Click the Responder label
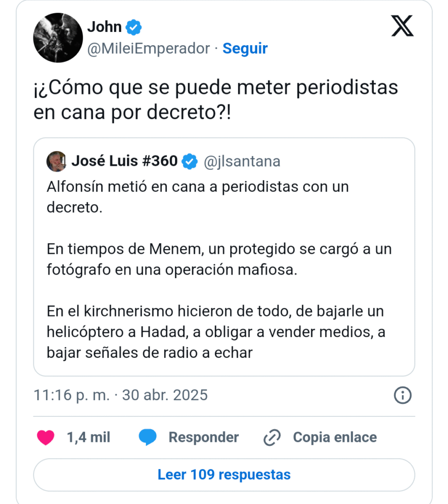The width and height of the screenshot is (448, 504). (x=204, y=437)
